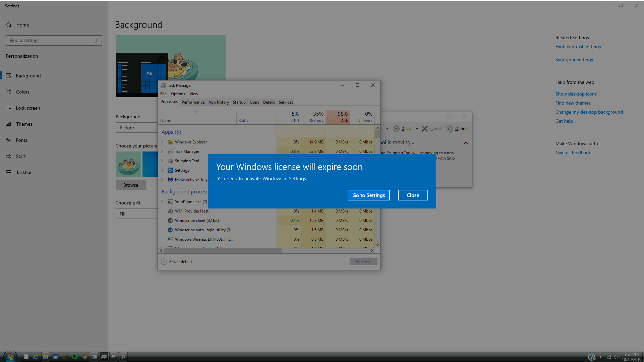Close the Windows license expiry dialog
Image resolution: width=644 pixels, height=362 pixels.
tap(412, 195)
